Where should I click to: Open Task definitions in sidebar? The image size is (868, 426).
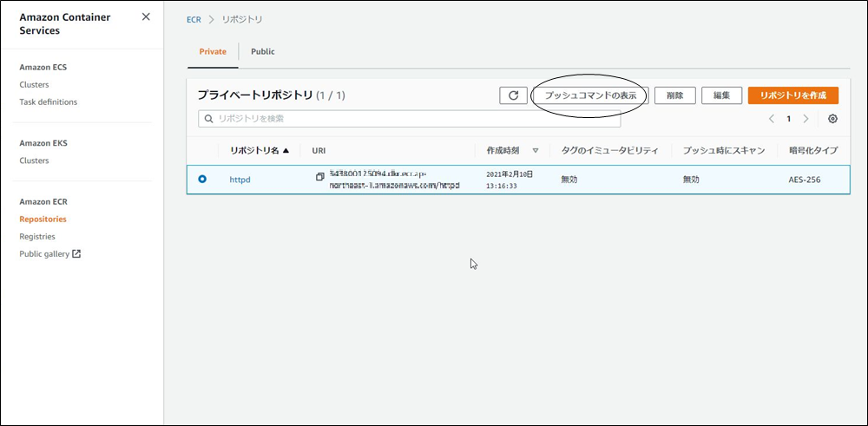[48, 102]
